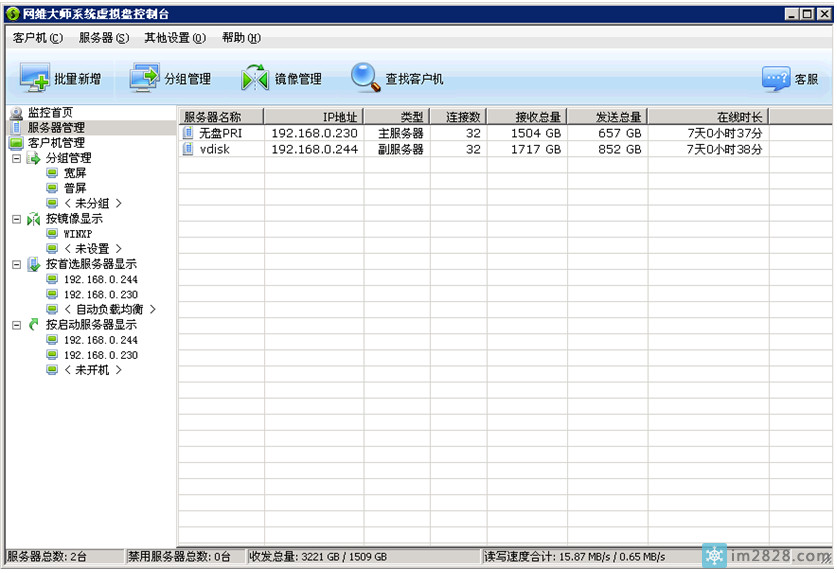Sort by 在线时长 column header

click(x=739, y=117)
